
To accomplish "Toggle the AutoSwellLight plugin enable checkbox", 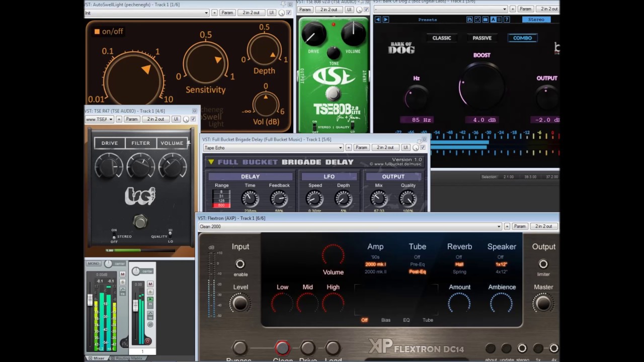I will (289, 13).
